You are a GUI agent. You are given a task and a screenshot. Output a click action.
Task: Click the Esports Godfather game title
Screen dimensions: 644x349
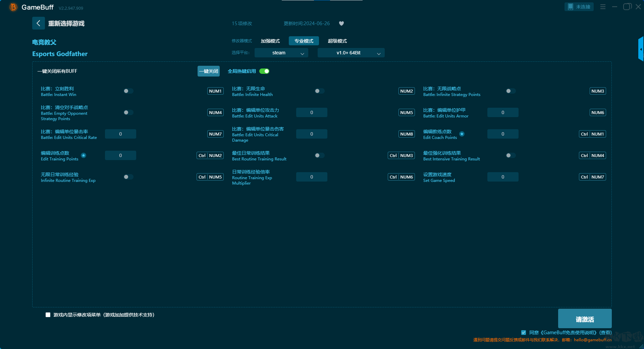pyautogui.click(x=60, y=54)
